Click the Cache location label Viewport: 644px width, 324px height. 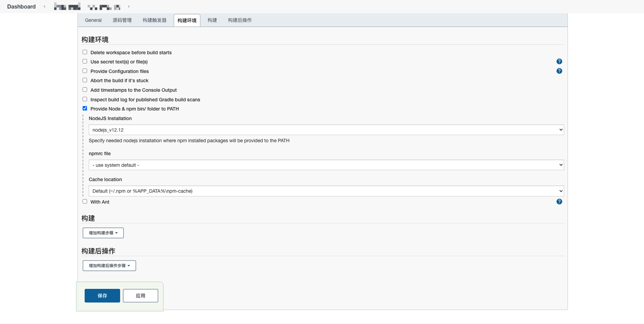pos(105,179)
